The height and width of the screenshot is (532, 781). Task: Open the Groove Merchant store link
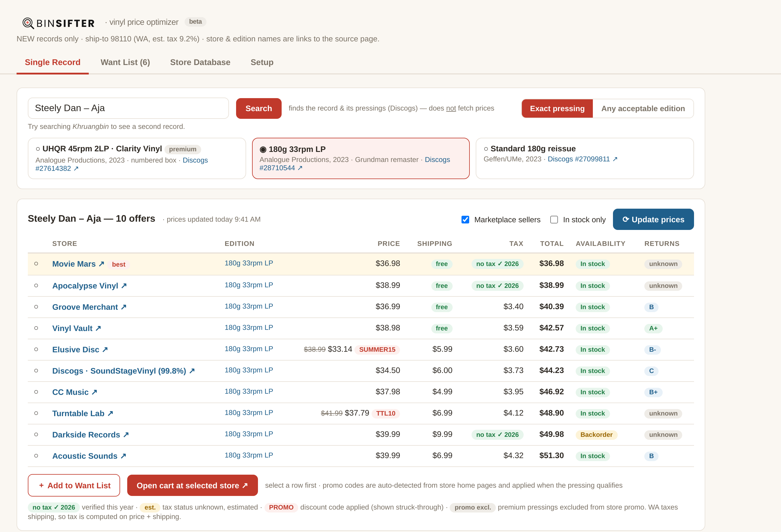[x=89, y=307]
